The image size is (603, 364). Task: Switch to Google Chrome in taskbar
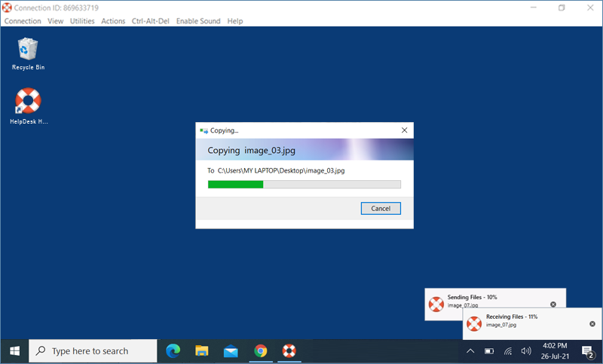click(260, 350)
